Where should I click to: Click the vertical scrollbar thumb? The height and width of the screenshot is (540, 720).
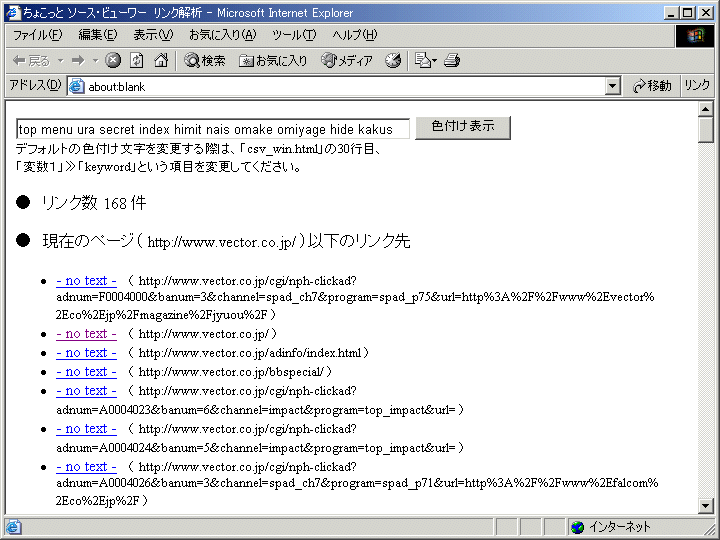[705, 130]
